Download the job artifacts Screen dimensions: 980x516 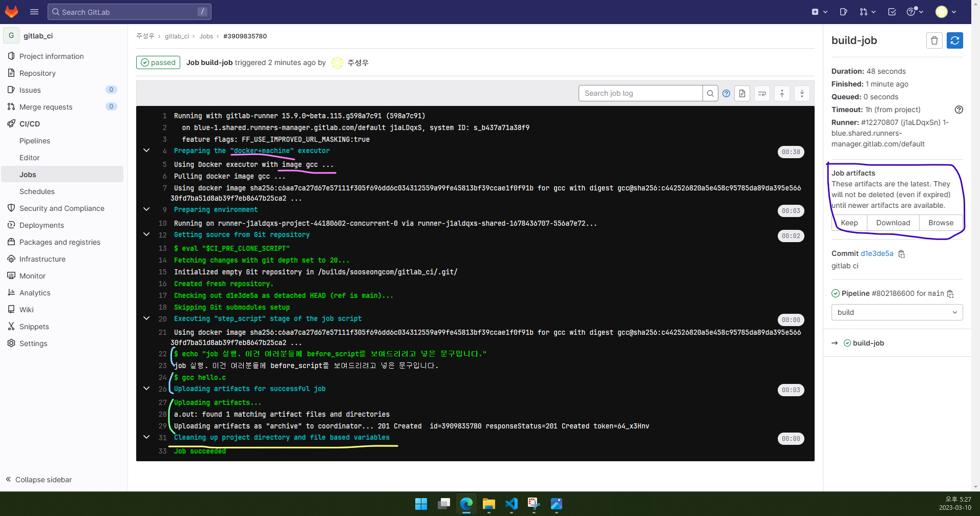click(x=893, y=223)
